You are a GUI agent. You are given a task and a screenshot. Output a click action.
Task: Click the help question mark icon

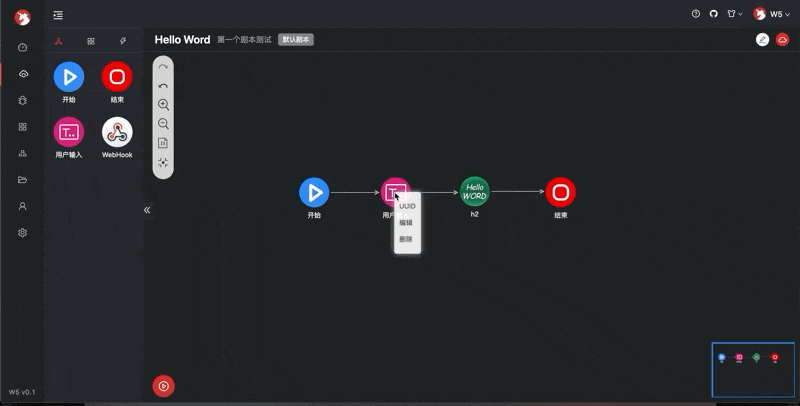tap(696, 14)
